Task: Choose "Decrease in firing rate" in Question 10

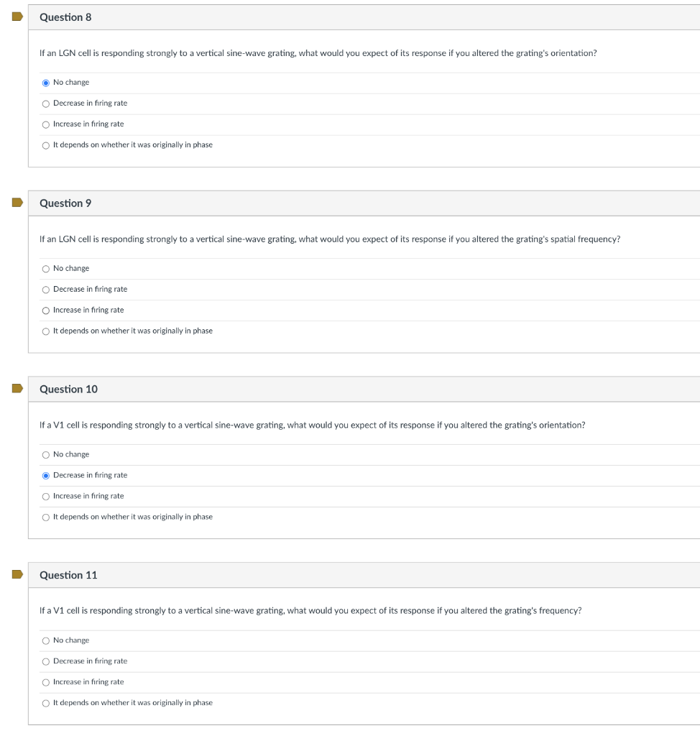Action: coord(46,476)
